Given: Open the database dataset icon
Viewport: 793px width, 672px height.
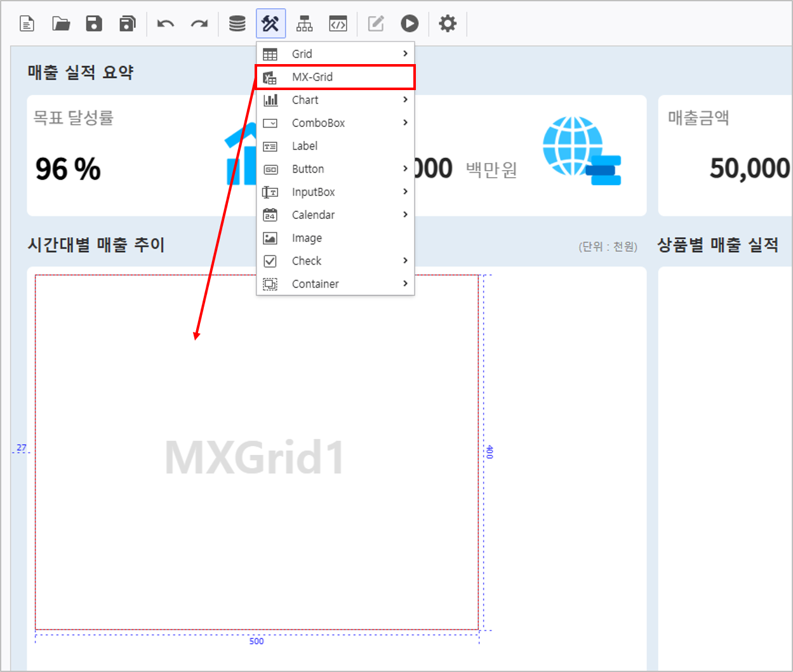Looking at the screenshot, I should (237, 24).
